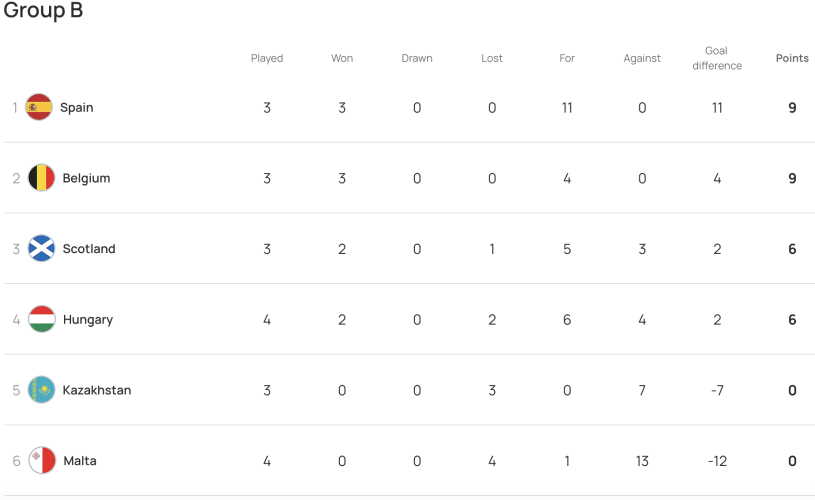Click the Belgium flag icon
815x500 pixels.
coord(42,178)
